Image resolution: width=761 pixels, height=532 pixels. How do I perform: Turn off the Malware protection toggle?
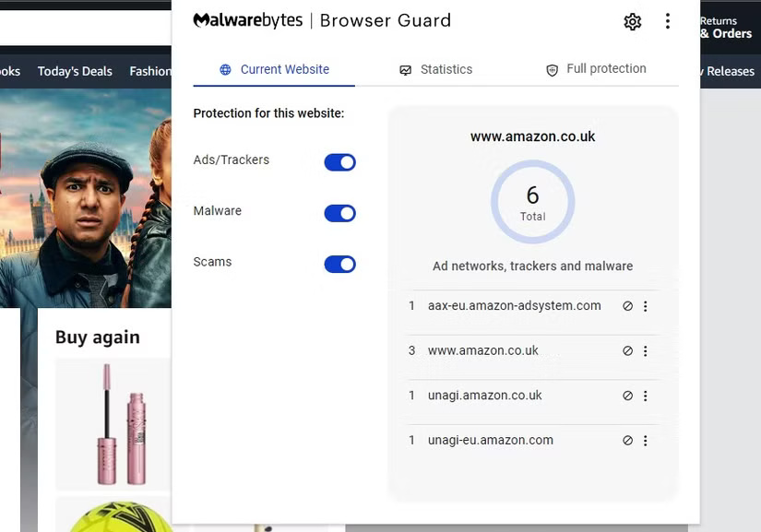click(339, 213)
